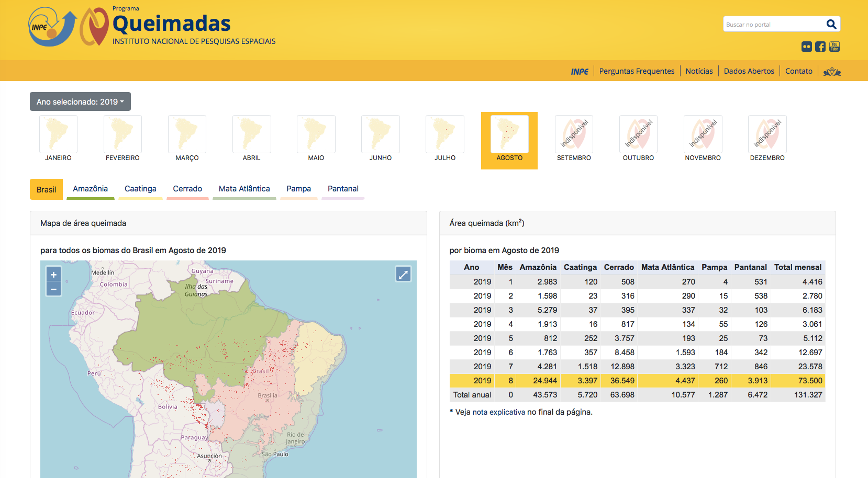Screen dimensions: 868x478
Task: Click the search magnifier icon
Action: tap(831, 24)
